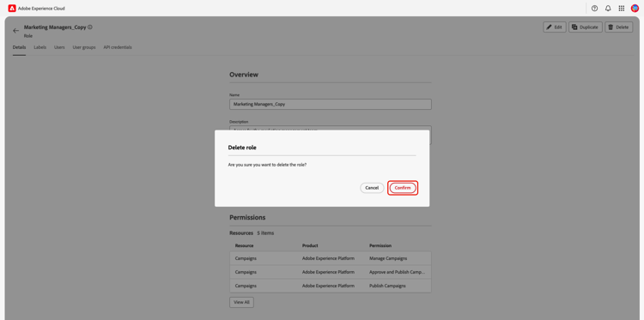Confirm the role deletion
This screenshot has height=320, width=644.
click(x=403, y=188)
